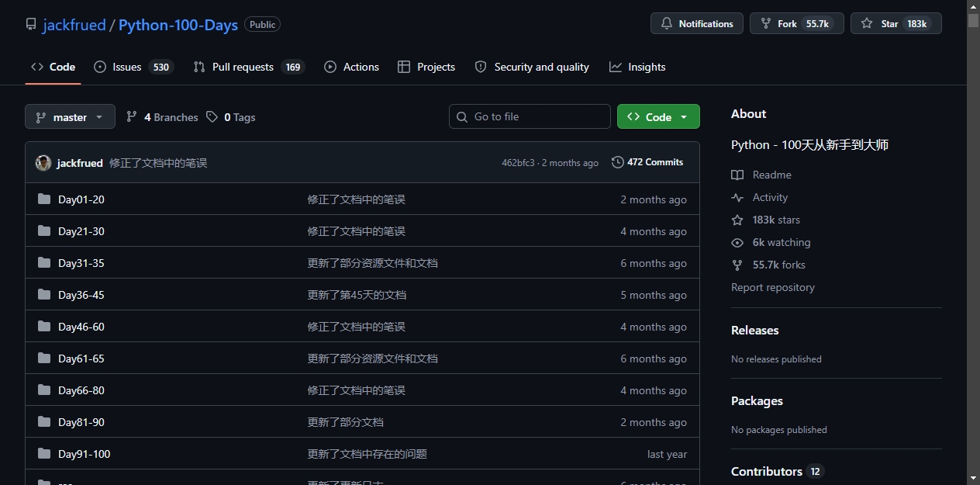The height and width of the screenshot is (485, 980).
Task: Open the Day46-60 folder
Action: [81, 327]
